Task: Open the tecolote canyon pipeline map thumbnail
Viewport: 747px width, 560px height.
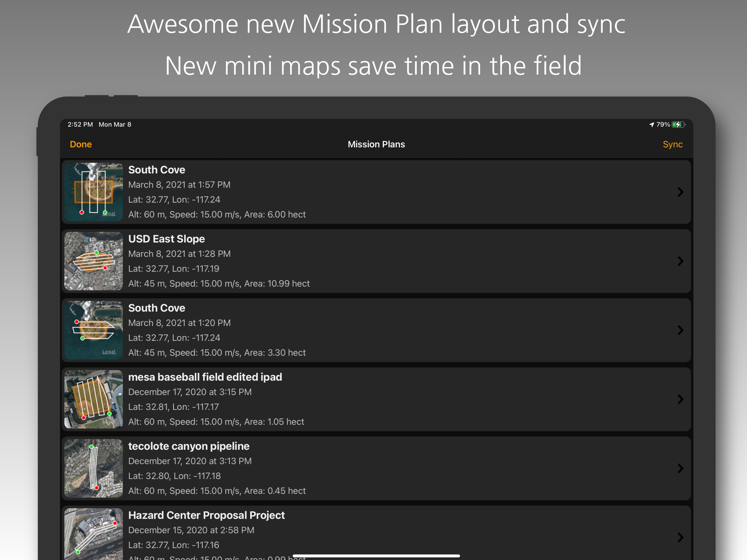Action: pos(94,468)
